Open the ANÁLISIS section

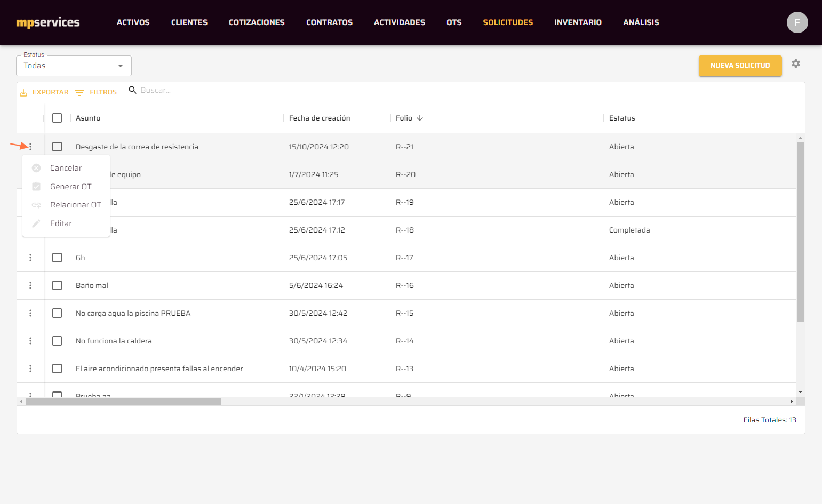641,22
